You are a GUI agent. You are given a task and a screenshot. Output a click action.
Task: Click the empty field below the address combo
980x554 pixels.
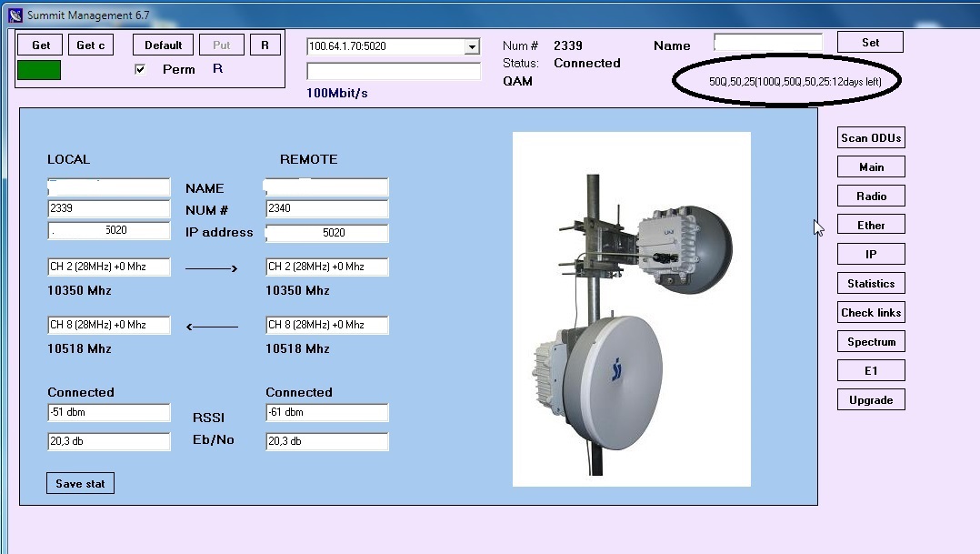(x=393, y=71)
